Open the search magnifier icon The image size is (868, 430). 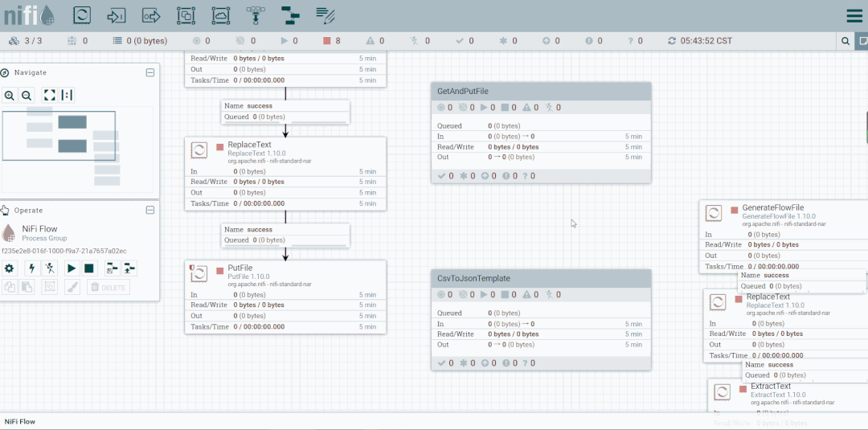click(x=845, y=41)
